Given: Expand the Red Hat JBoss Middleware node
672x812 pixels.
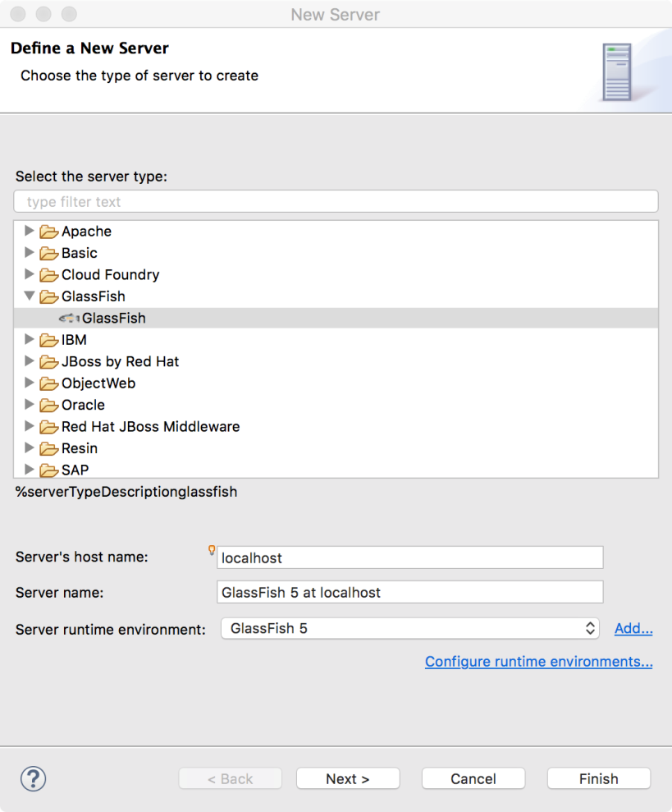Looking at the screenshot, I should pos(30,426).
